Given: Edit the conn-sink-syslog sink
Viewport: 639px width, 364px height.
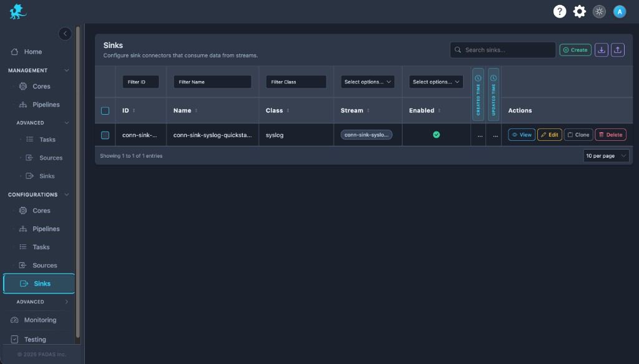Looking at the screenshot, I should pos(549,135).
